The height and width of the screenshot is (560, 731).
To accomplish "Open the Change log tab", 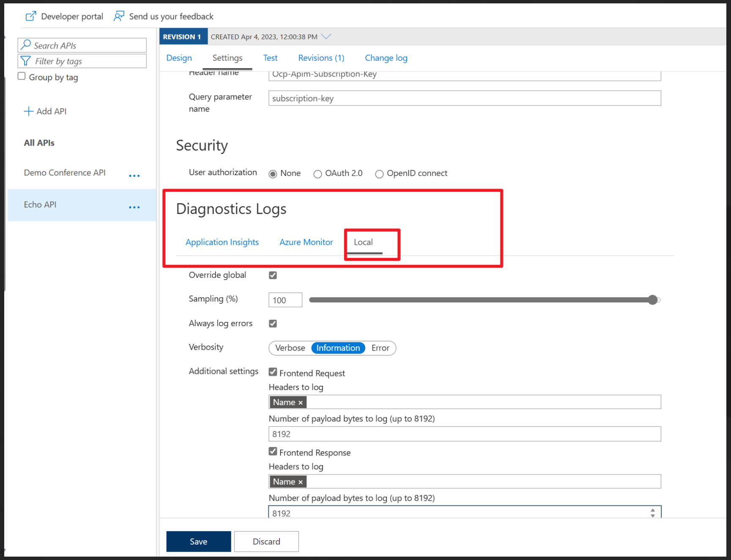I will pyautogui.click(x=386, y=58).
